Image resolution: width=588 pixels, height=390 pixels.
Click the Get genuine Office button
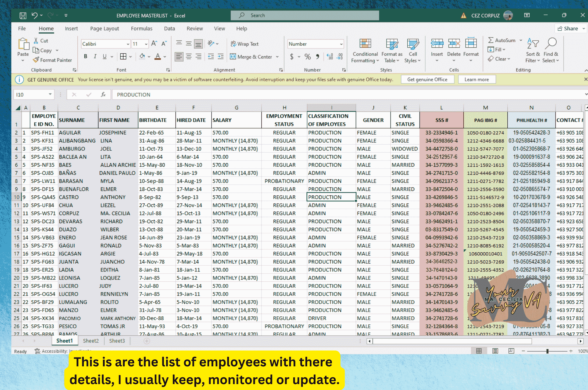tap(427, 80)
